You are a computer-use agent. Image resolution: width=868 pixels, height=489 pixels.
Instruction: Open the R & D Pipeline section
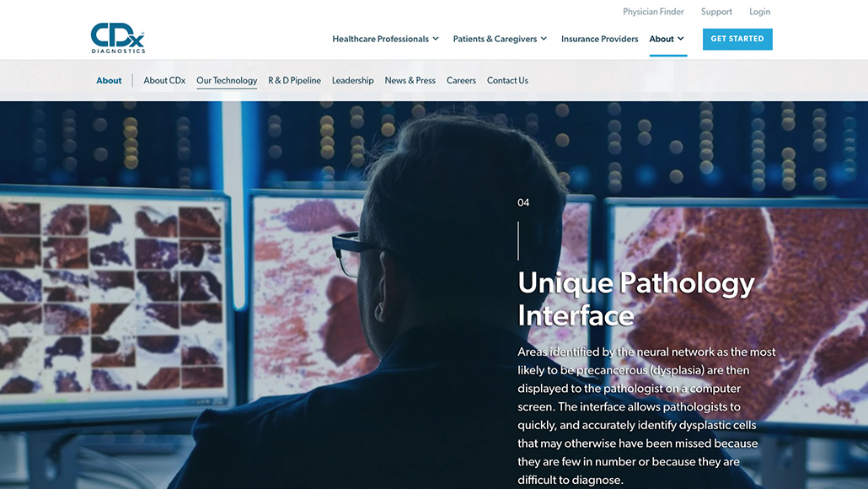tap(294, 80)
